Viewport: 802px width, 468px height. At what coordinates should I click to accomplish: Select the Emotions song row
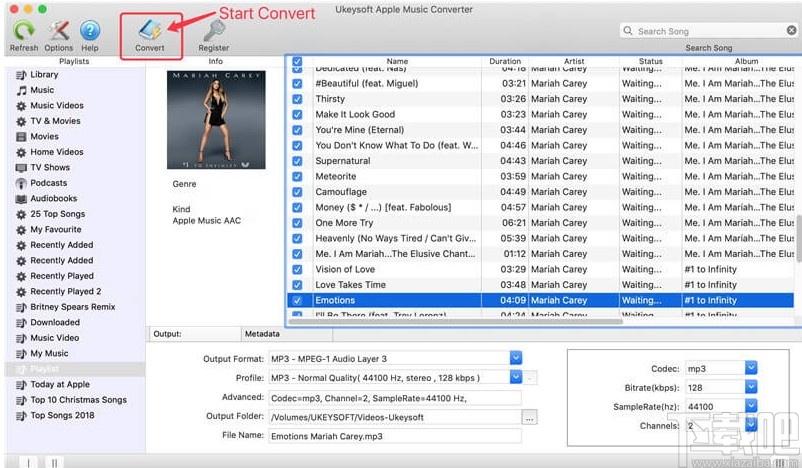click(541, 300)
